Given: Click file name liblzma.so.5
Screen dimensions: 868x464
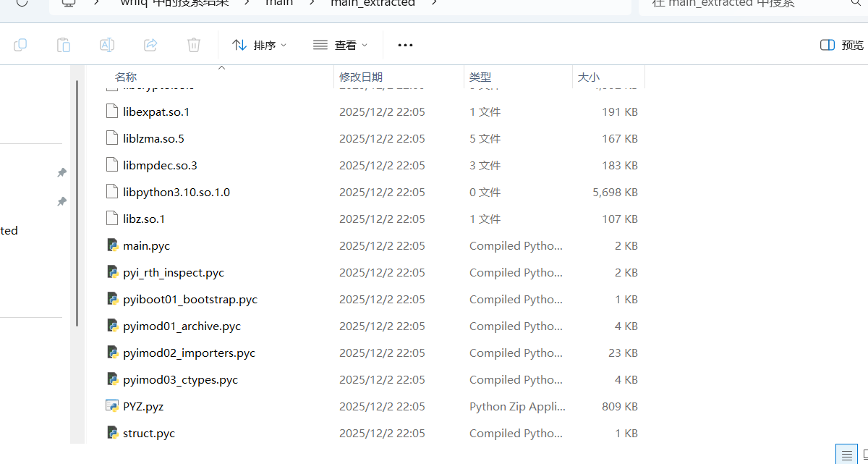Looking at the screenshot, I should coord(153,138).
